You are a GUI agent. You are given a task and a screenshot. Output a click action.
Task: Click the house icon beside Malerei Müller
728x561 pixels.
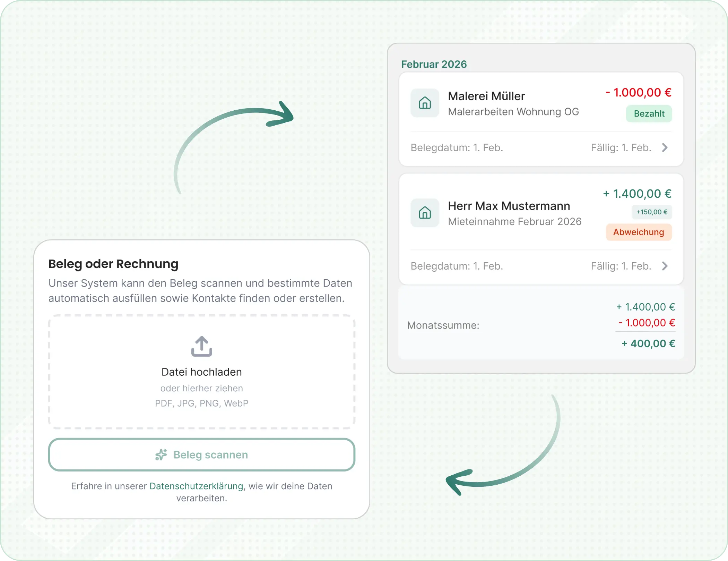click(x=425, y=103)
